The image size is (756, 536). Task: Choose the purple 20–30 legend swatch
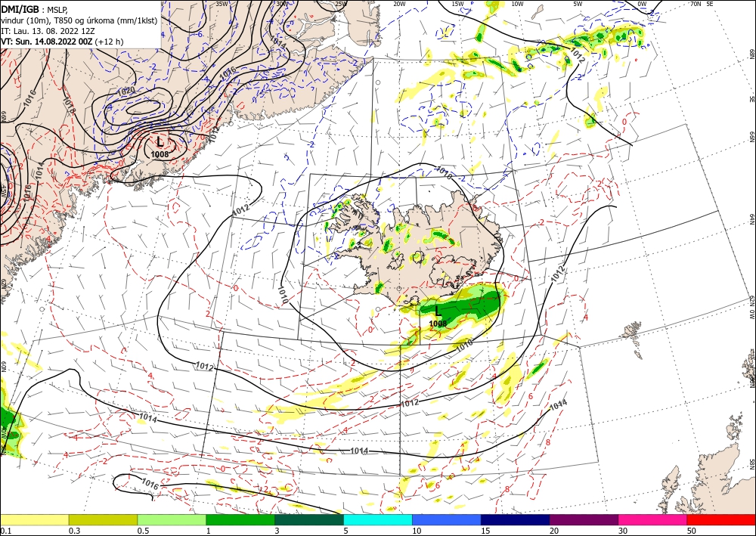(x=584, y=519)
